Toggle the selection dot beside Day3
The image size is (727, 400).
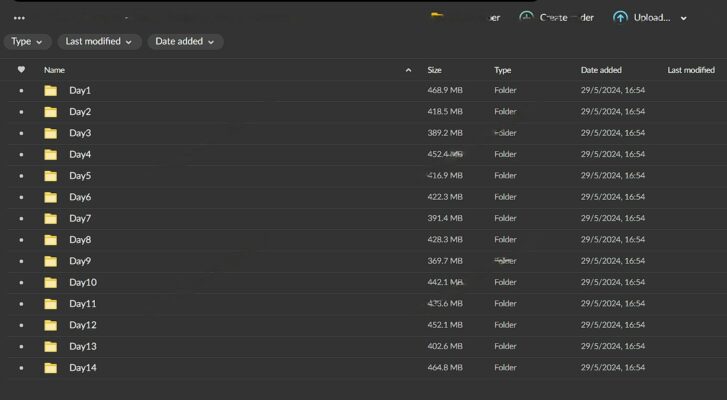pos(21,133)
